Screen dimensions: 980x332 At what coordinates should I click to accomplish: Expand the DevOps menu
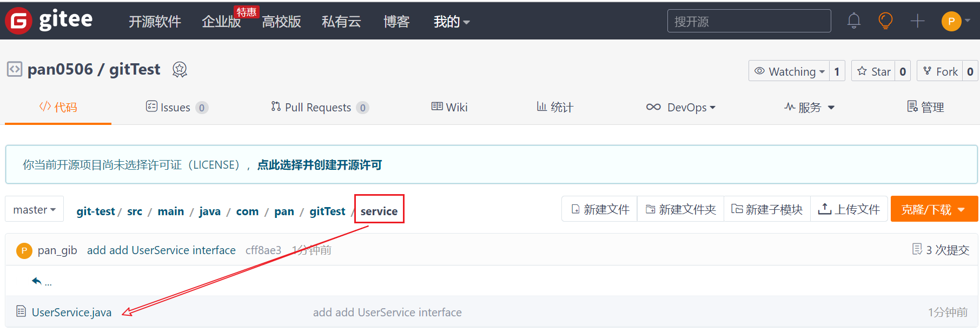(681, 107)
